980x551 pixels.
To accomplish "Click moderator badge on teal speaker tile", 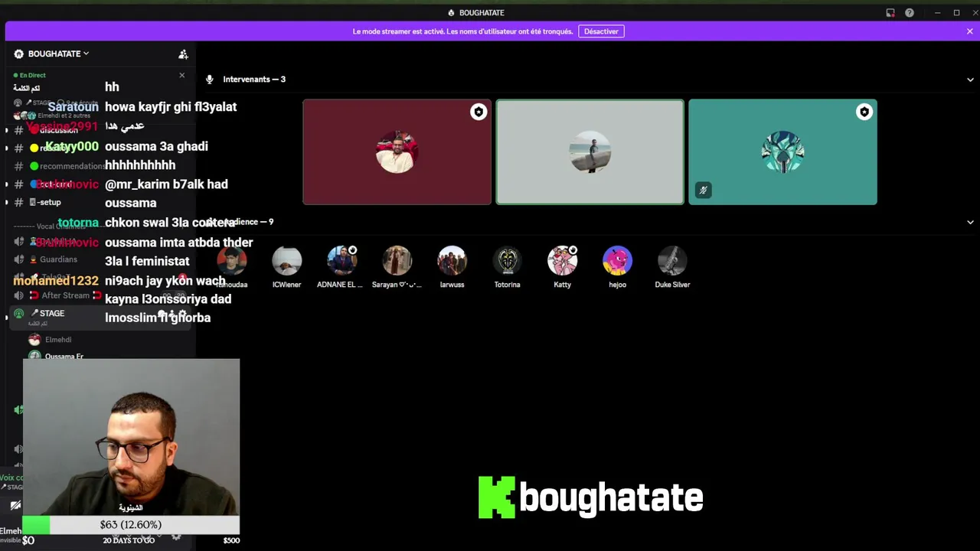I will 864,112.
